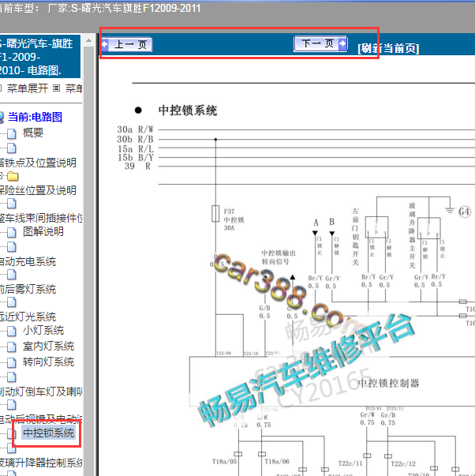Click the page icon beside 室内灯系统

(12, 347)
